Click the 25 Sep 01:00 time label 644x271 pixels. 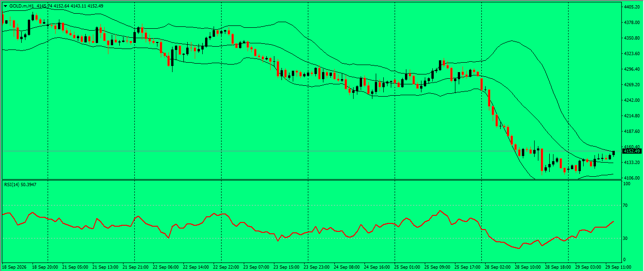[407, 267]
